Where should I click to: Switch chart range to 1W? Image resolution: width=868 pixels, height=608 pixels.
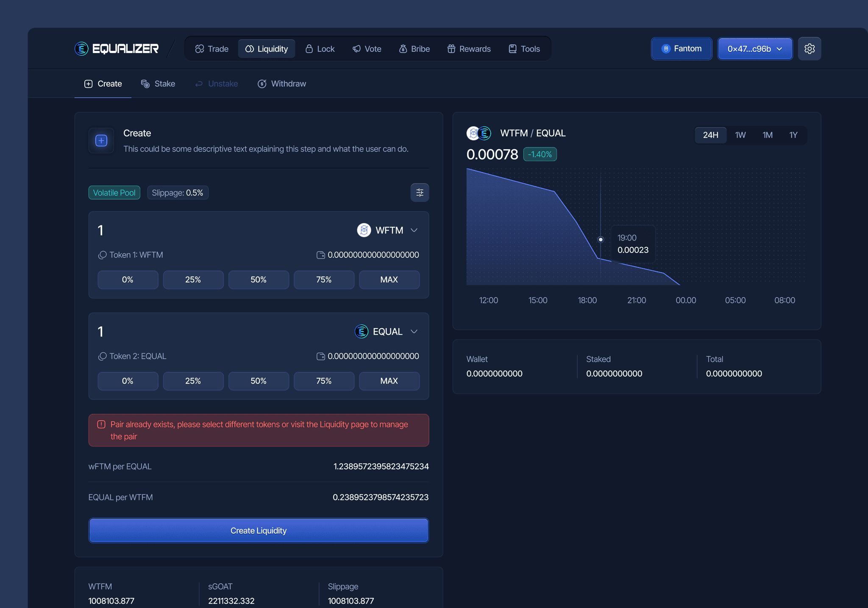[740, 135]
